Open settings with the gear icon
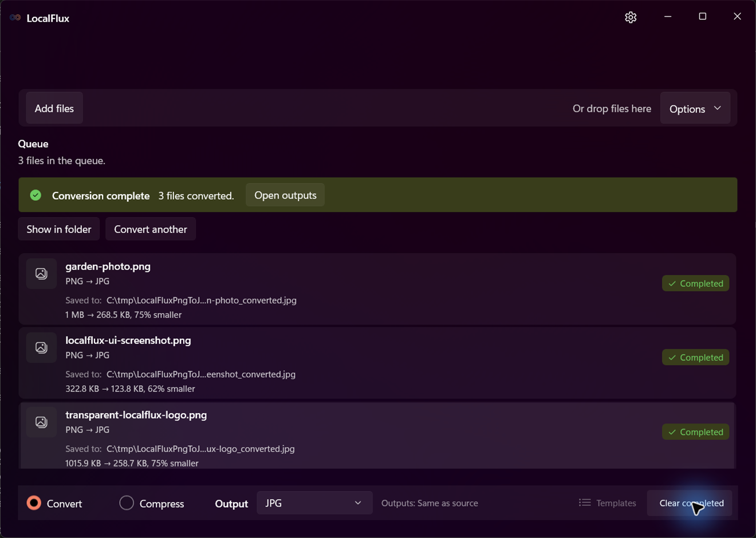This screenshot has width=756, height=538. click(x=631, y=17)
